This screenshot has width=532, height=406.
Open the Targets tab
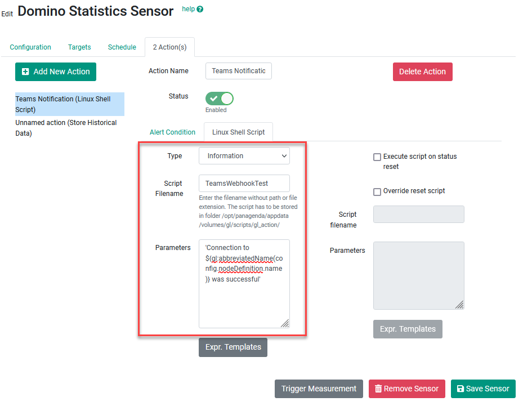tap(79, 47)
